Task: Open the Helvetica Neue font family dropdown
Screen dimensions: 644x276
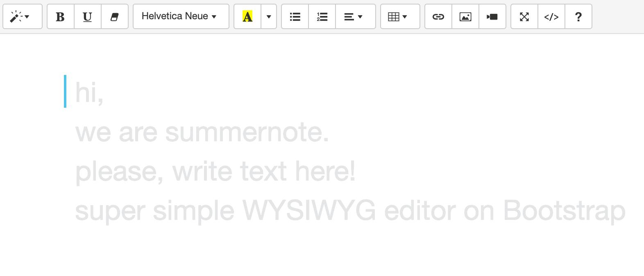Action: click(181, 16)
